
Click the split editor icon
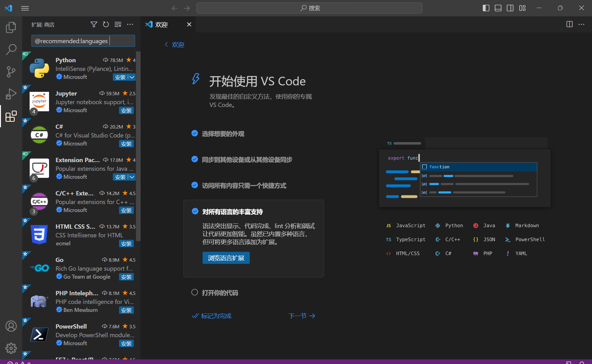click(x=569, y=24)
